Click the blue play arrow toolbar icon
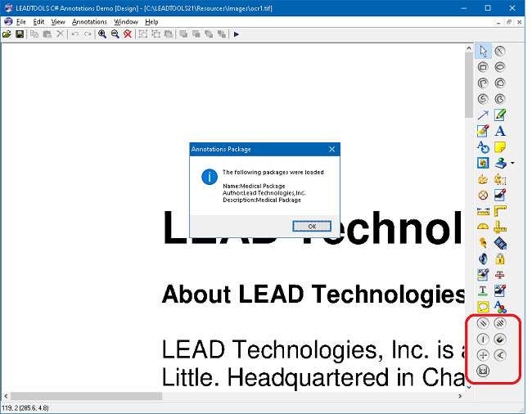The width and height of the screenshot is (532, 414). pos(237,34)
